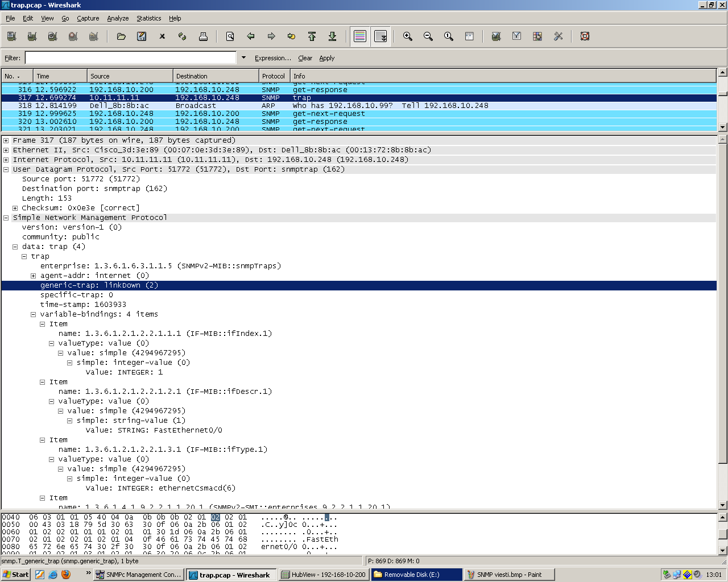Click inside the Filter input field

(x=130, y=57)
